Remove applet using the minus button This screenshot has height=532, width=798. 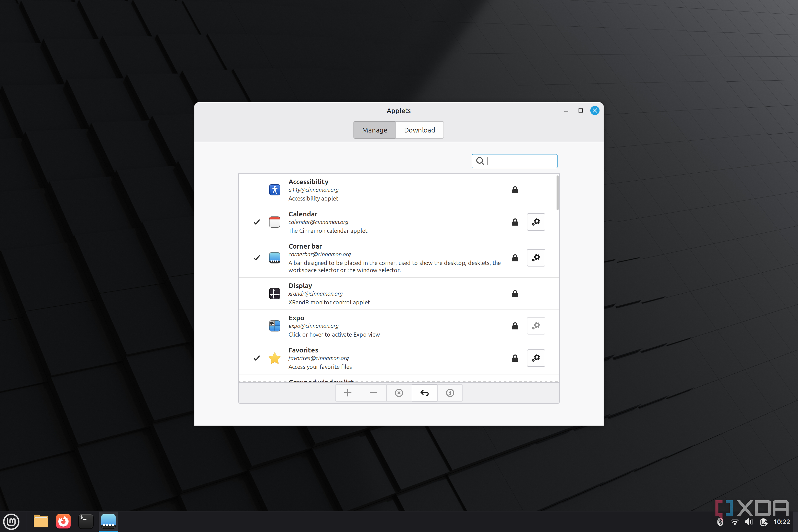point(373,393)
